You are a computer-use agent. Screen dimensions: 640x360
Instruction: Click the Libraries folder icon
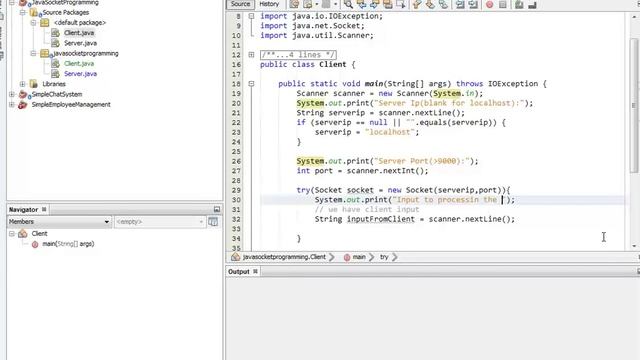(34, 84)
